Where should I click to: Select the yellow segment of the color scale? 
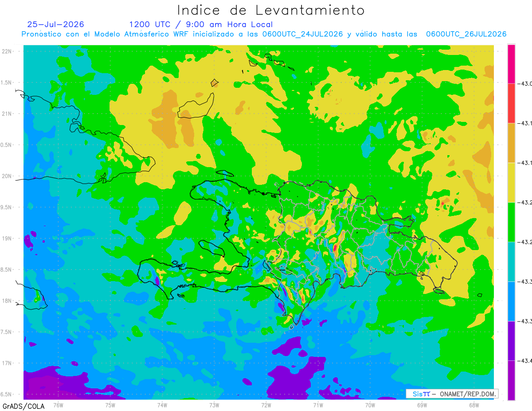pyautogui.click(x=511, y=182)
